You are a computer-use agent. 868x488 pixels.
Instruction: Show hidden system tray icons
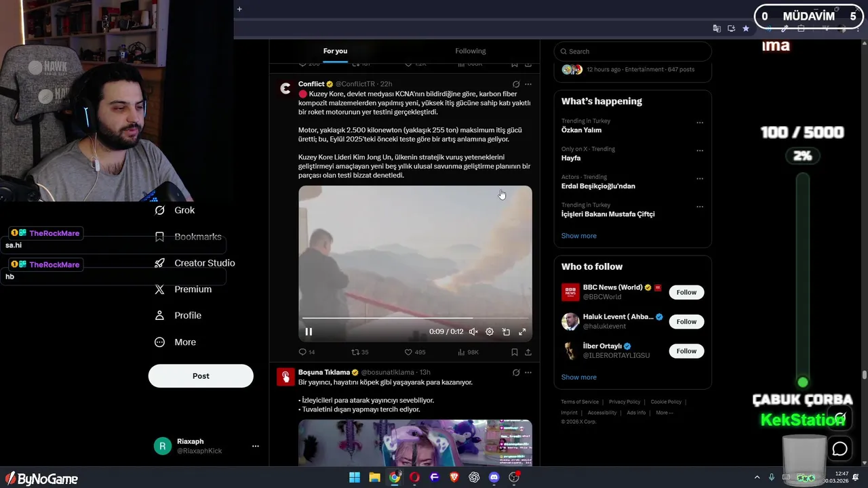tap(757, 478)
